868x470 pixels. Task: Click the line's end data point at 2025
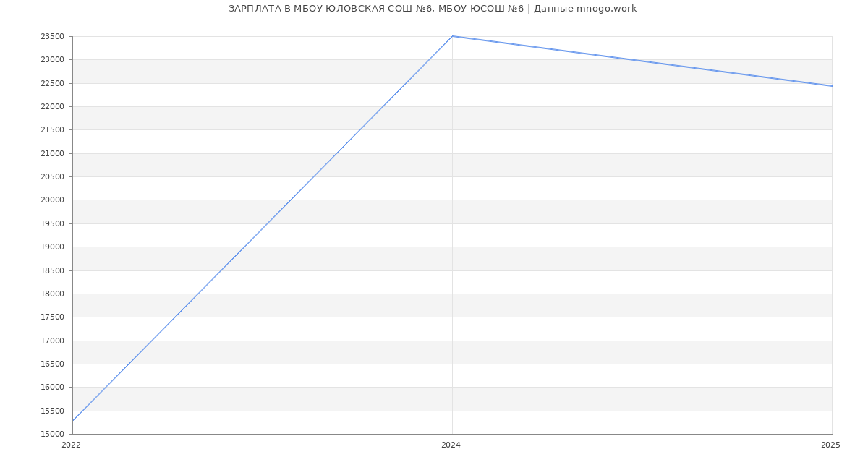[x=832, y=86]
